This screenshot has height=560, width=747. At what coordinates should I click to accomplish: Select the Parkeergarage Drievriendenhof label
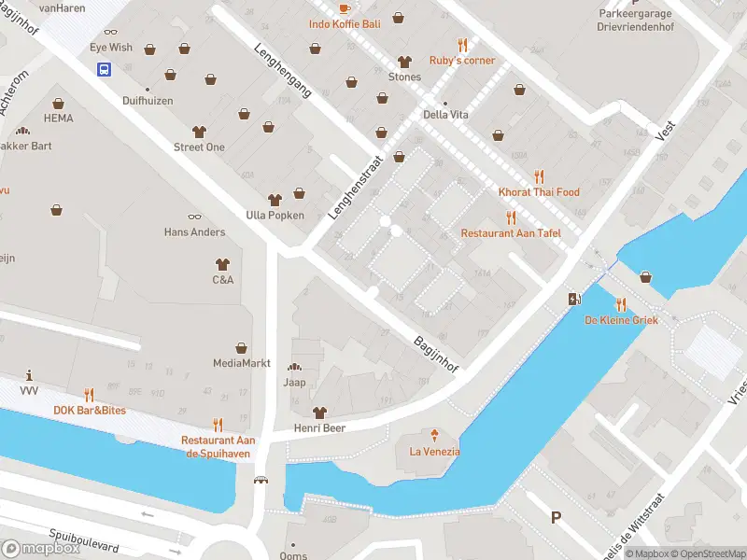[x=636, y=20]
